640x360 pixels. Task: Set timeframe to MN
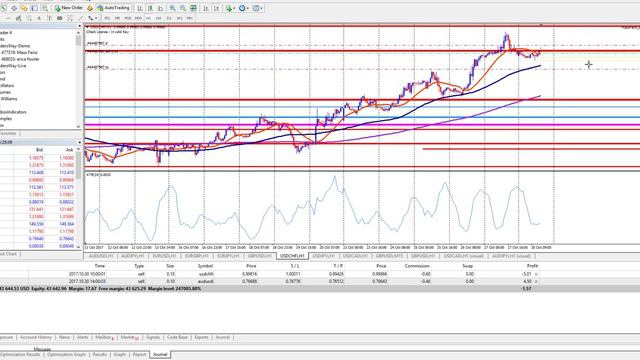[189, 18]
